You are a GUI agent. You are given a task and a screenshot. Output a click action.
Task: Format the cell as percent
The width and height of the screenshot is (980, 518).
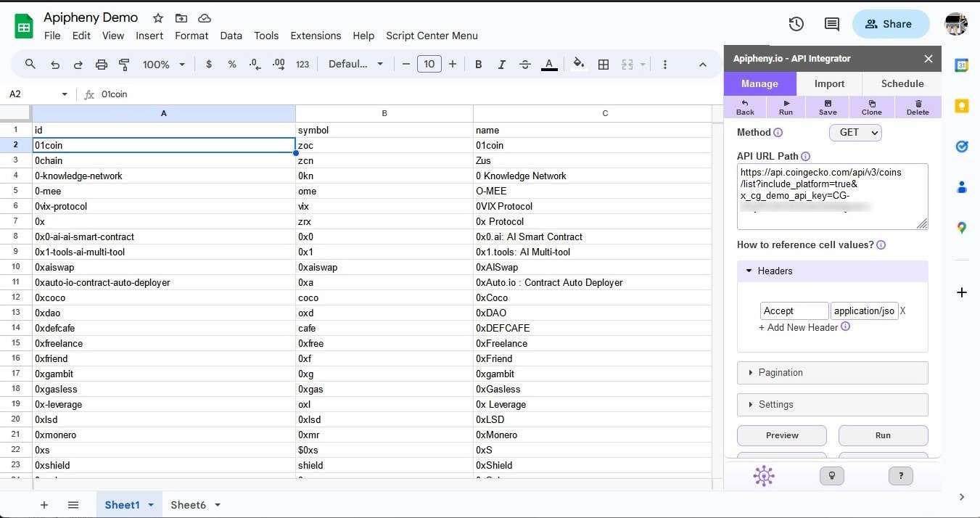232,65
